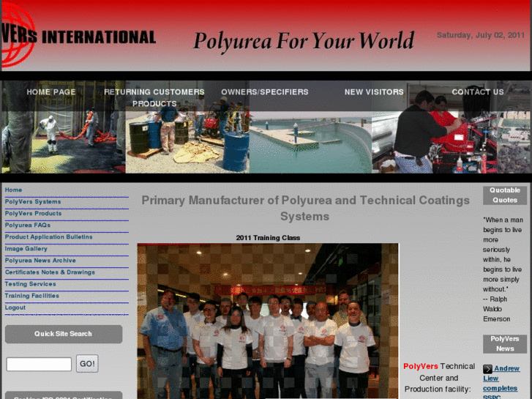The height and width of the screenshot is (399, 532).
Task: Click the 2011 Training Class group photo
Action: tap(268, 321)
